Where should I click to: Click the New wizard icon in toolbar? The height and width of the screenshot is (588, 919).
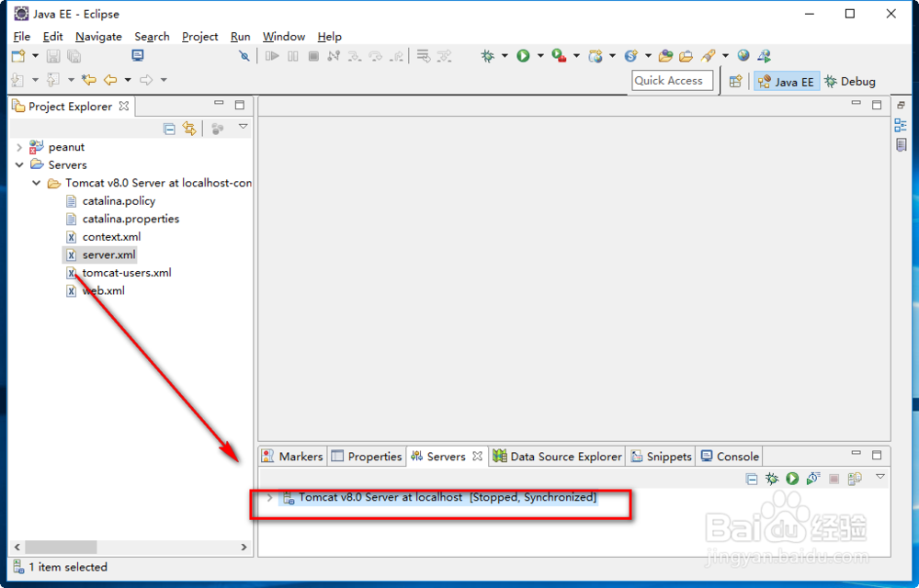pyautogui.click(x=18, y=56)
